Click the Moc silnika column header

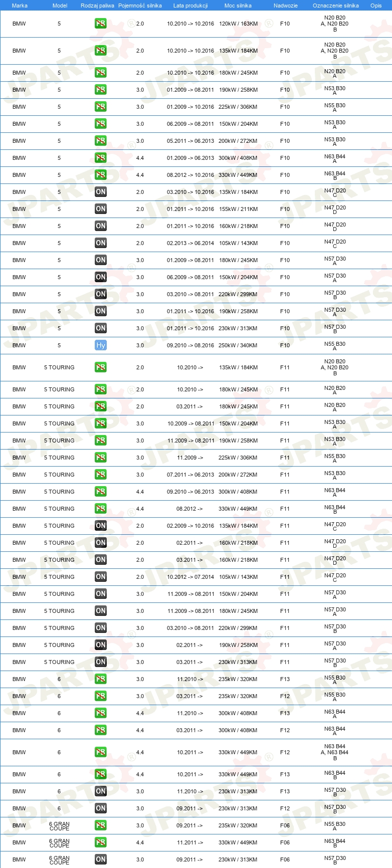(238, 6)
